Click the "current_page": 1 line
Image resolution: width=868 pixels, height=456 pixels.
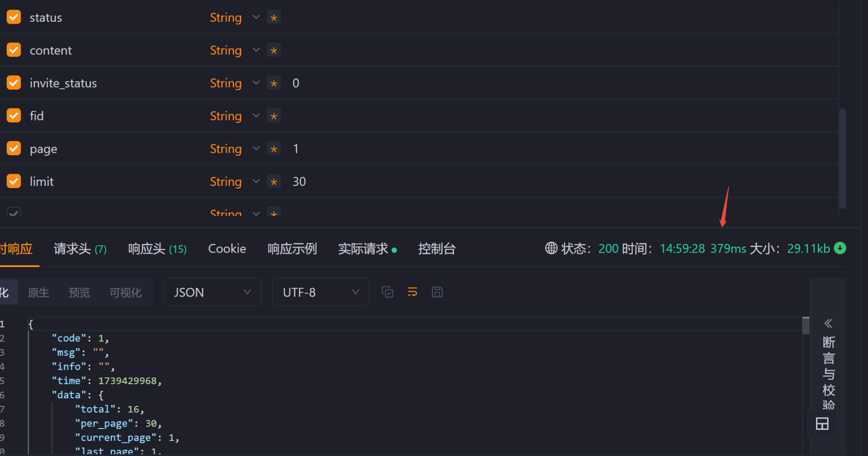pyautogui.click(x=127, y=438)
